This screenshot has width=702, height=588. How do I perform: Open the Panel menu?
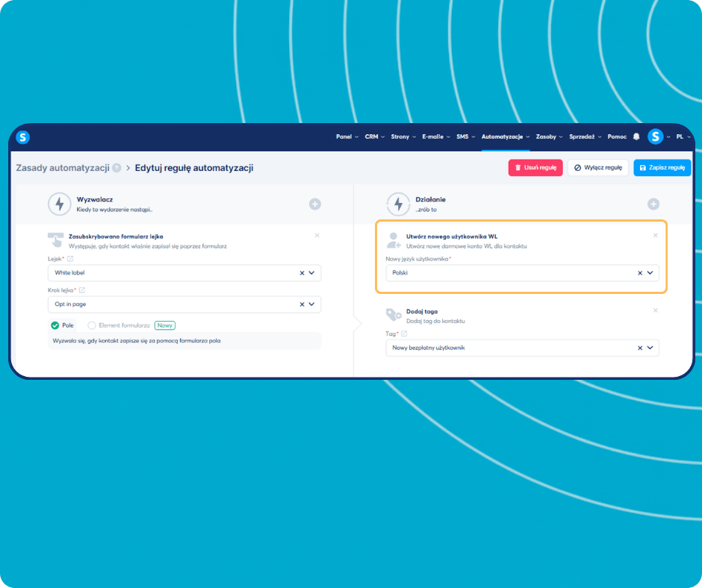click(x=347, y=137)
